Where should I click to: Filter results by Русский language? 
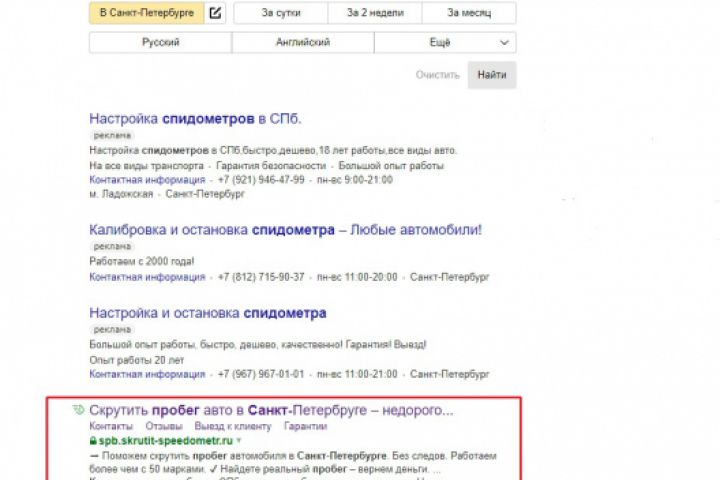pyautogui.click(x=161, y=42)
